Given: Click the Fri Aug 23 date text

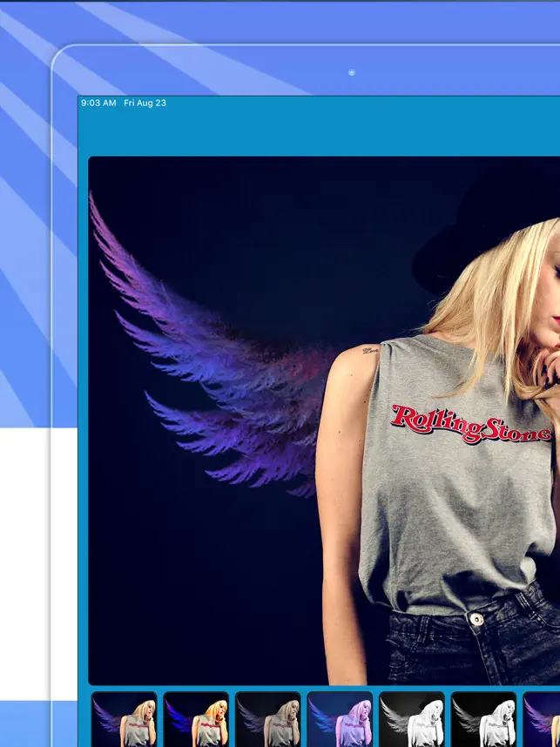Looking at the screenshot, I should point(145,103).
